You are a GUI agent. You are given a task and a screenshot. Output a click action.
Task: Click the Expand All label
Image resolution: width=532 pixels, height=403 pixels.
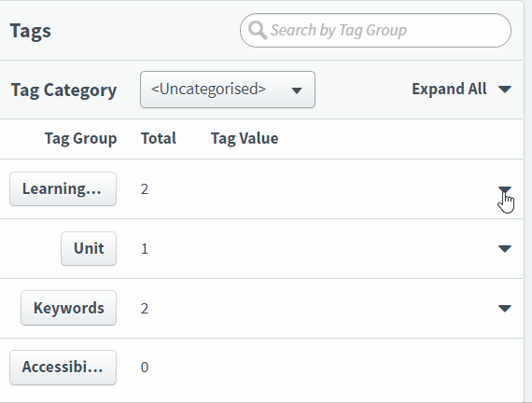(449, 89)
